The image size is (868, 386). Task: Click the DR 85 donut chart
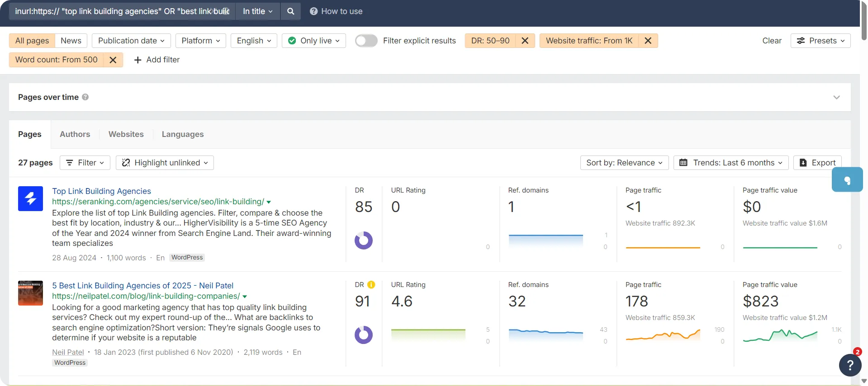364,240
